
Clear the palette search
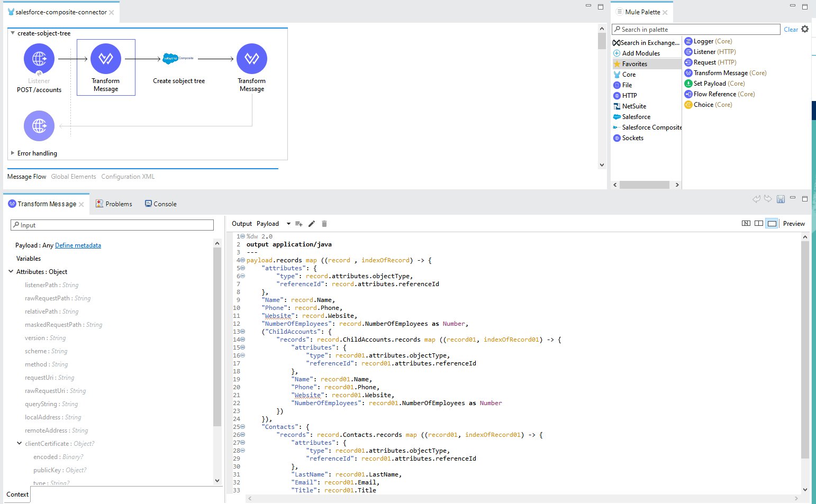point(791,30)
